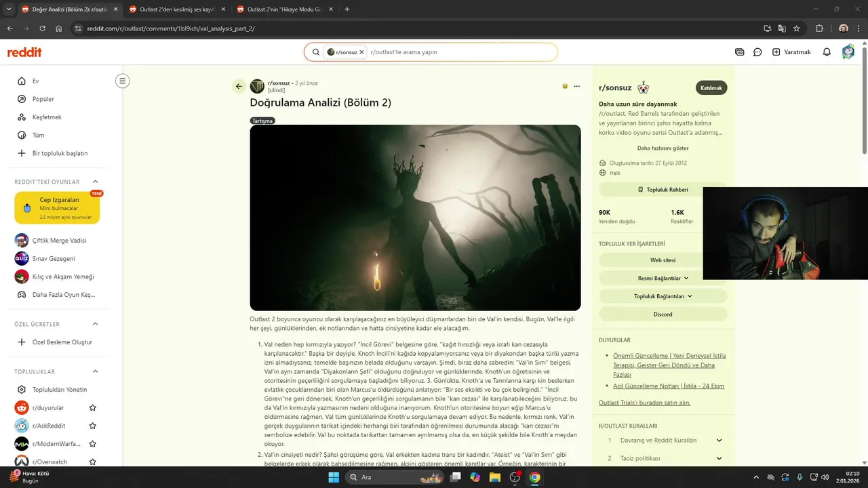Collapse Reddit'teki Oyunlar section
868x488 pixels.
click(x=95, y=182)
